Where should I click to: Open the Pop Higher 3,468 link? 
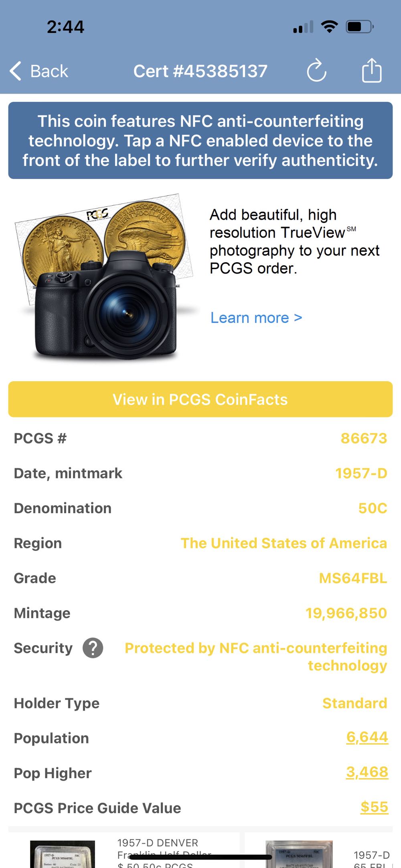367,772
